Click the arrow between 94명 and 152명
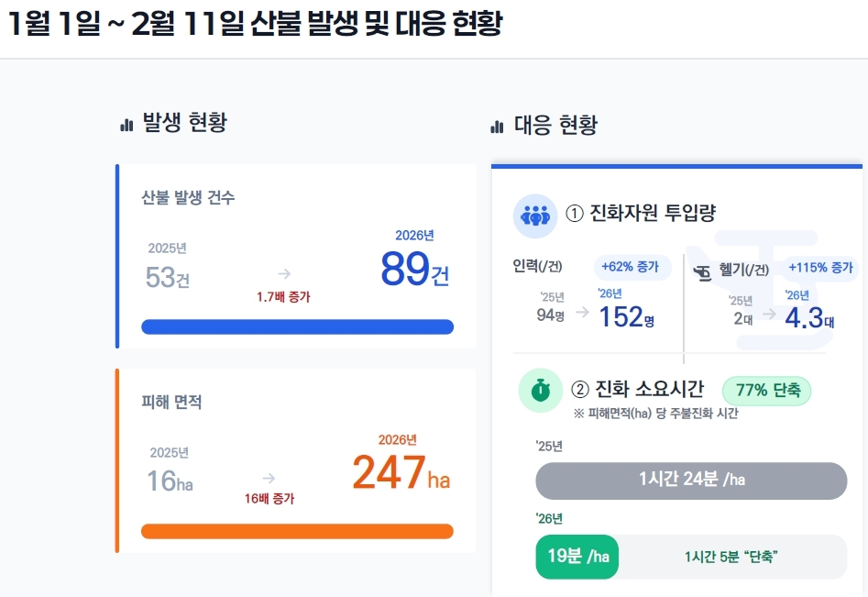Viewport: 868px width, 597px height. [582, 312]
